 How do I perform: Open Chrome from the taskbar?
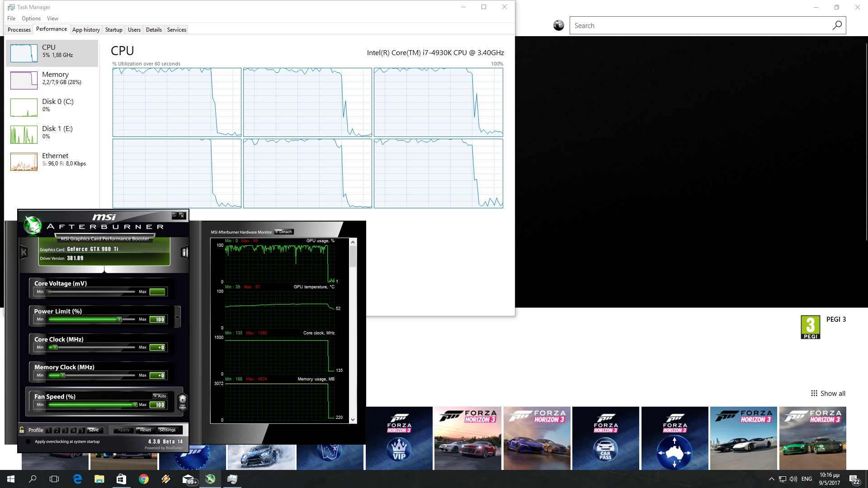pos(144,479)
